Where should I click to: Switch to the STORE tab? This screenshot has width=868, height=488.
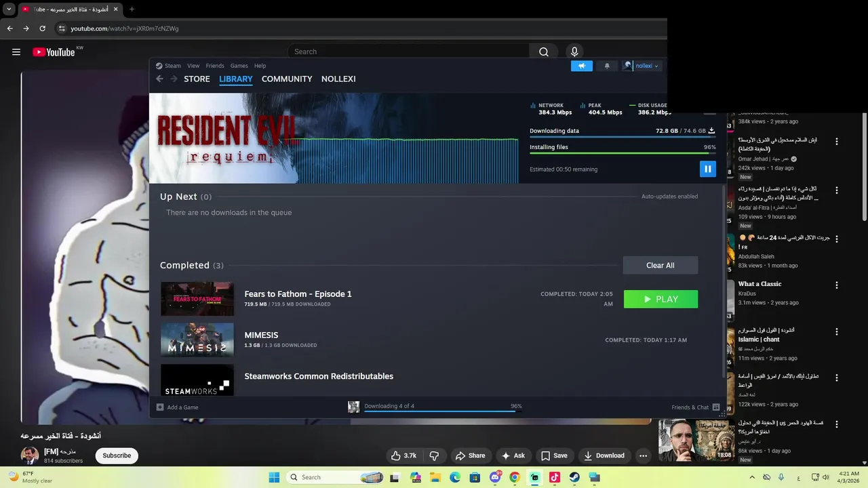pyautogui.click(x=197, y=79)
